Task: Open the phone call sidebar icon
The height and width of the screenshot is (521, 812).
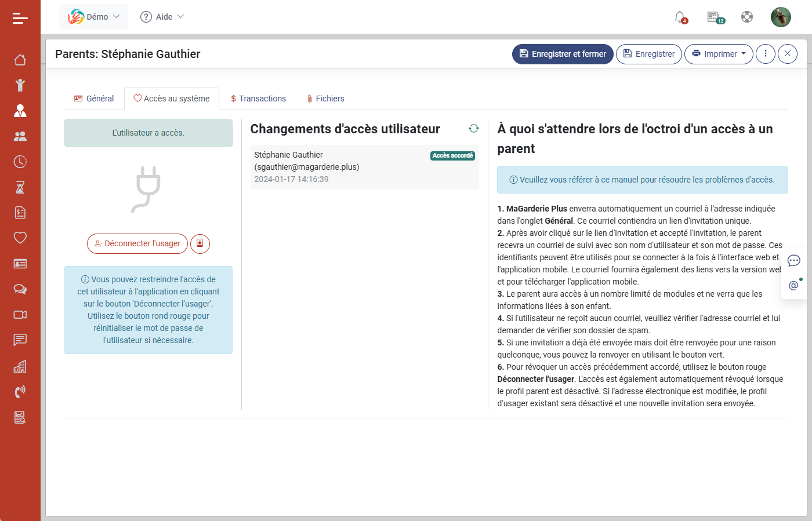Action: click(x=20, y=392)
